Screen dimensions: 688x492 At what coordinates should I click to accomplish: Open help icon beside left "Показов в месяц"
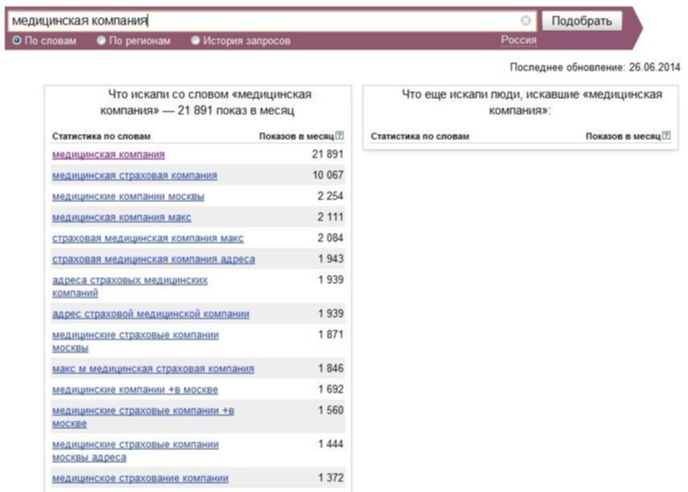point(340,136)
